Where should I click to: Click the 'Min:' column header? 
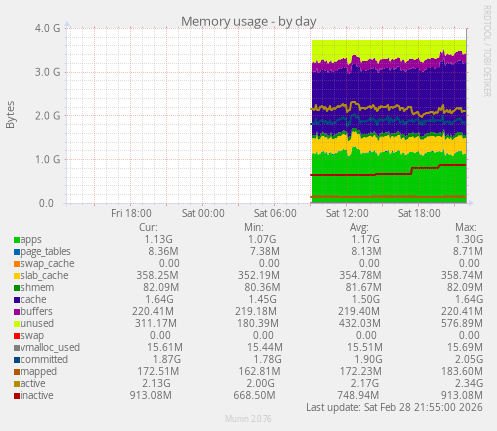coord(254,227)
